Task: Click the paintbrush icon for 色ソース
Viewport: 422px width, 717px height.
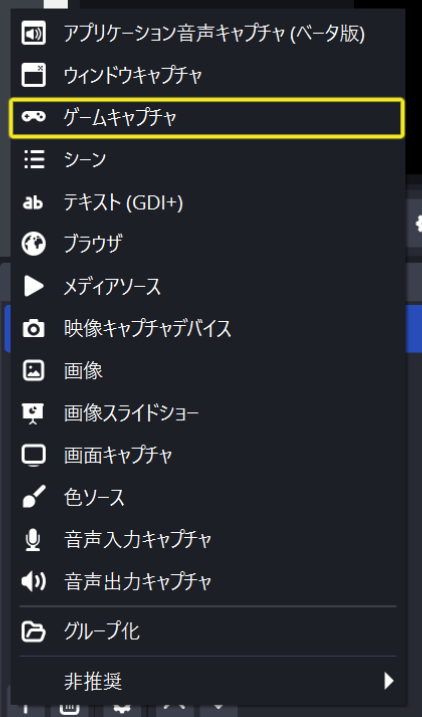Action: [x=33, y=497]
